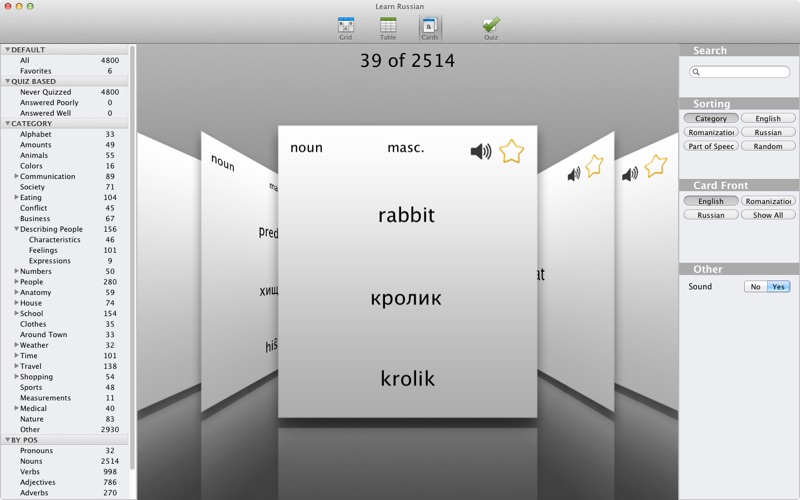The height and width of the screenshot is (500, 800).
Task: Open the Animals category
Action: click(65, 155)
